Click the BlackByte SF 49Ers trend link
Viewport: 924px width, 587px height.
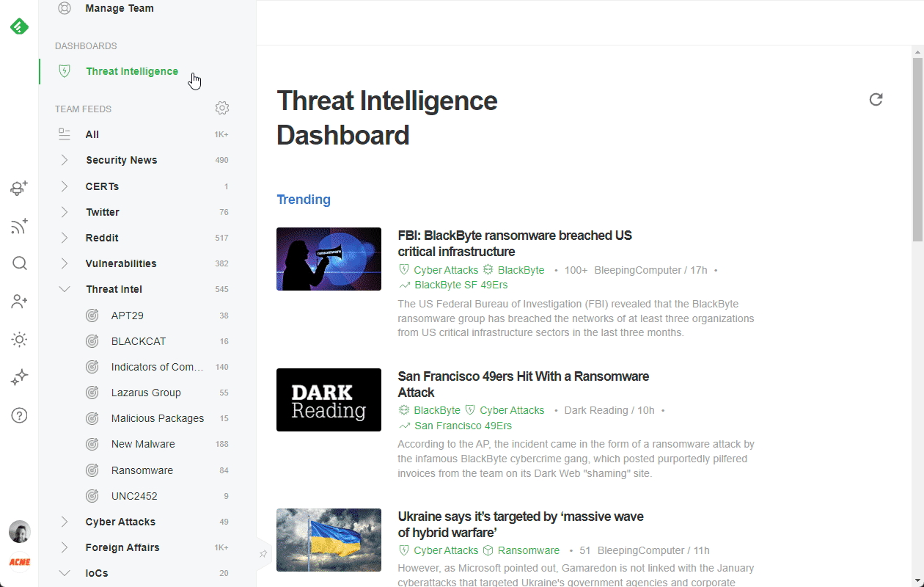click(x=461, y=285)
